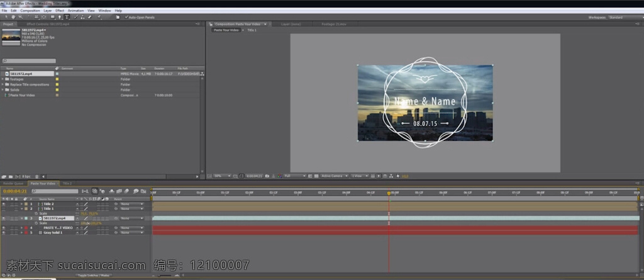Screen dimensions: 644x280
Task: Click Brainstorm icon in timeline header
Action: (x=136, y=191)
